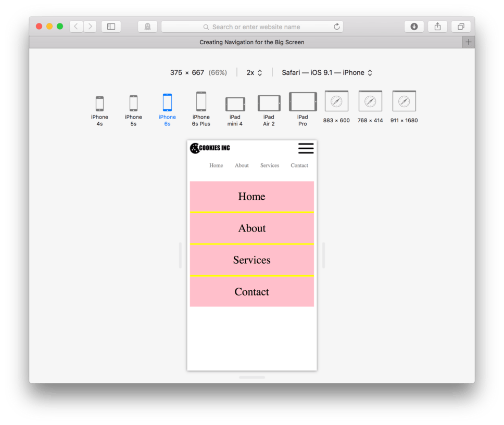Screen dimensions: 504x425
Task: Go back with the Safari back arrow
Action: pyautogui.click(x=76, y=27)
